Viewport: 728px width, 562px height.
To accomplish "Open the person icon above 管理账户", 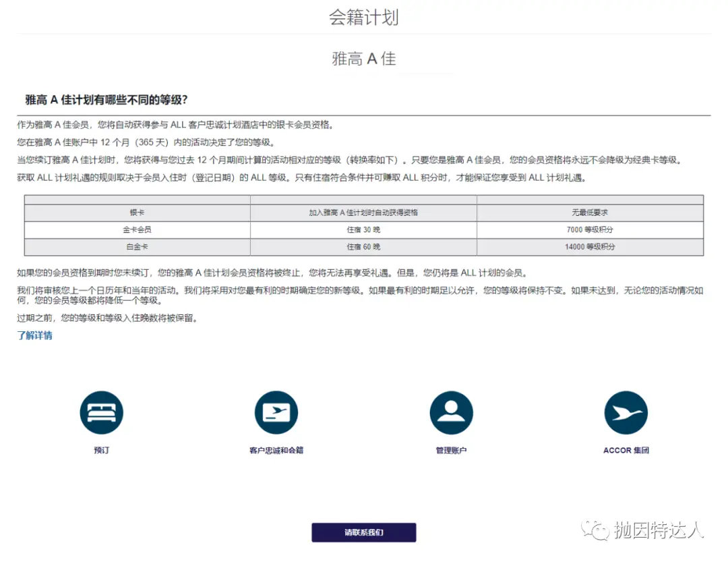I will click(x=451, y=412).
